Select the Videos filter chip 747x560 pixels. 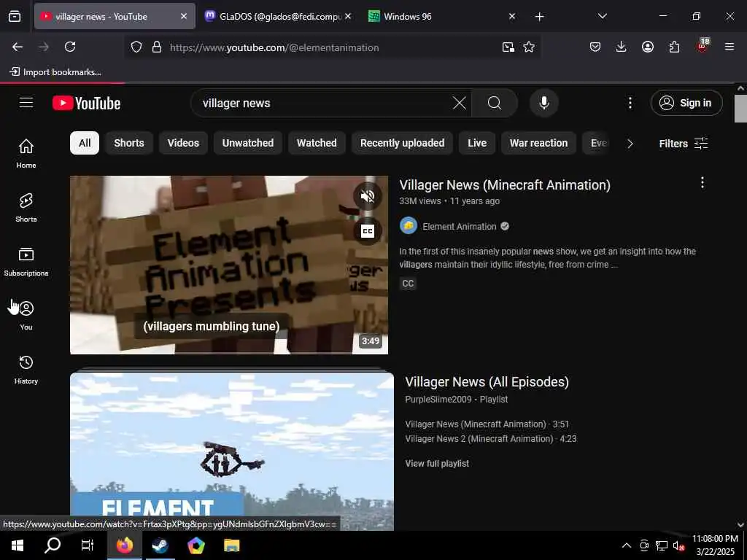[183, 143]
